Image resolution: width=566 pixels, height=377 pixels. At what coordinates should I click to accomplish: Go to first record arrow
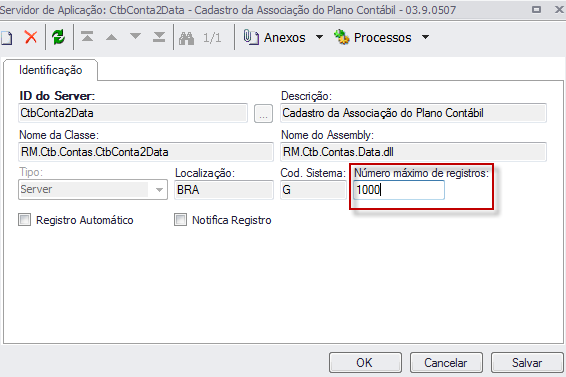87,36
